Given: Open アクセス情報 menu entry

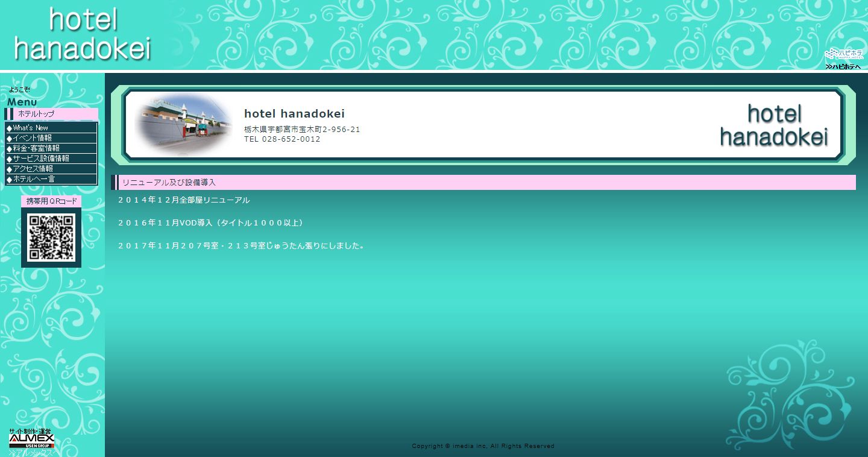Looking at the screenshot, I should click(x=33, y=169).
